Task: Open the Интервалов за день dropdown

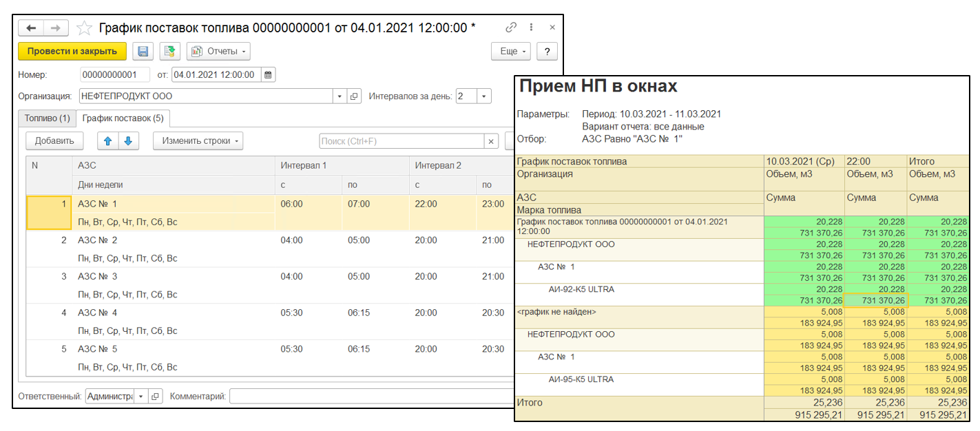Action: 484,96
